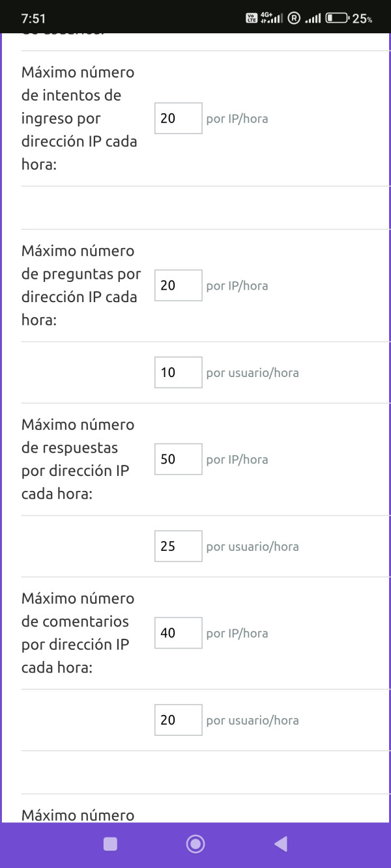Focus the login attempts per IP/hora field
The image size is (391, 868).
click(178, 119)
